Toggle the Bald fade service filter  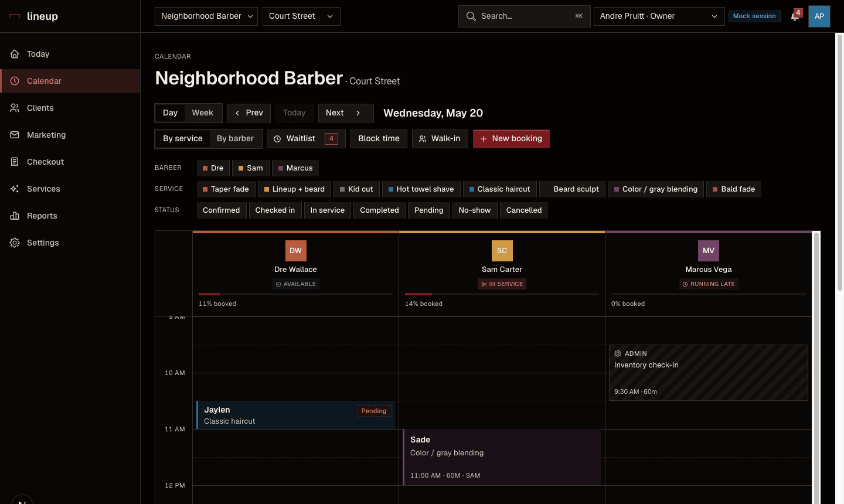coord(734,189)
